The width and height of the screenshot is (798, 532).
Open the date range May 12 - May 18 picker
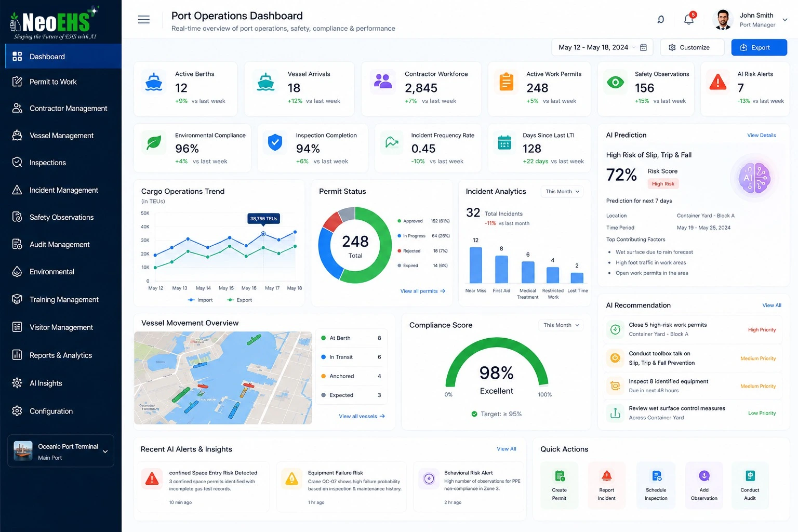[x=602, y=47]
